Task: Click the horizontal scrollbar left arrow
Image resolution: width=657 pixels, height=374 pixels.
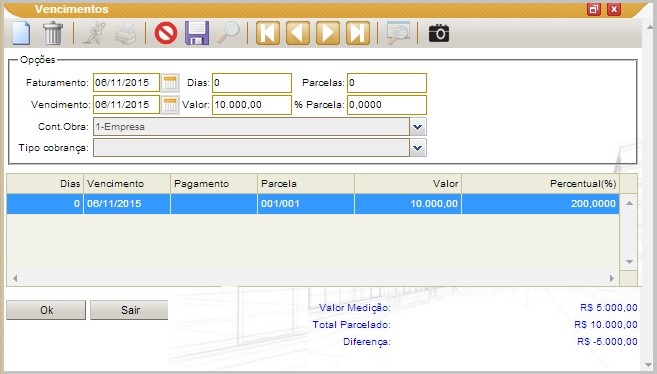Action: (x=15, y=278)
